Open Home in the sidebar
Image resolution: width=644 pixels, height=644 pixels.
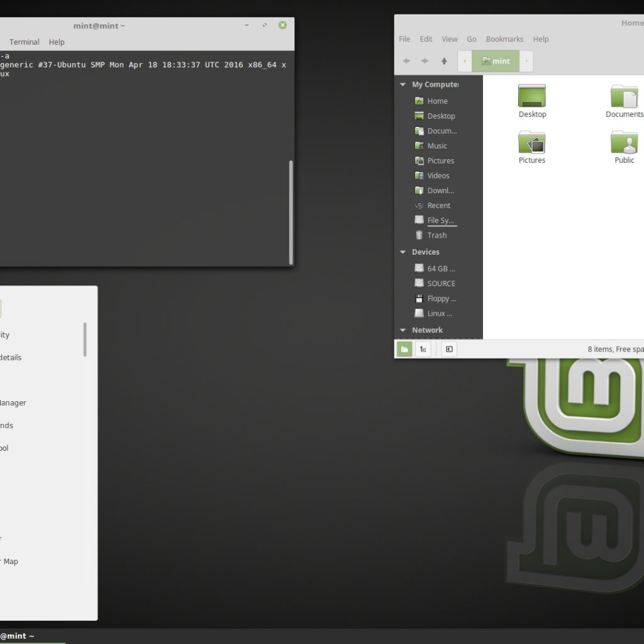click(438, 101)
